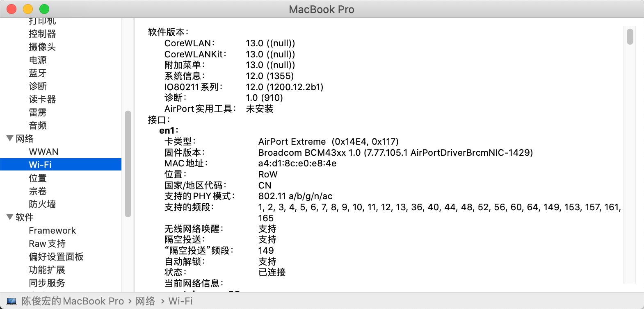Select 防火墙 in the sidebar
644x309 pixels.
(42, 204)
